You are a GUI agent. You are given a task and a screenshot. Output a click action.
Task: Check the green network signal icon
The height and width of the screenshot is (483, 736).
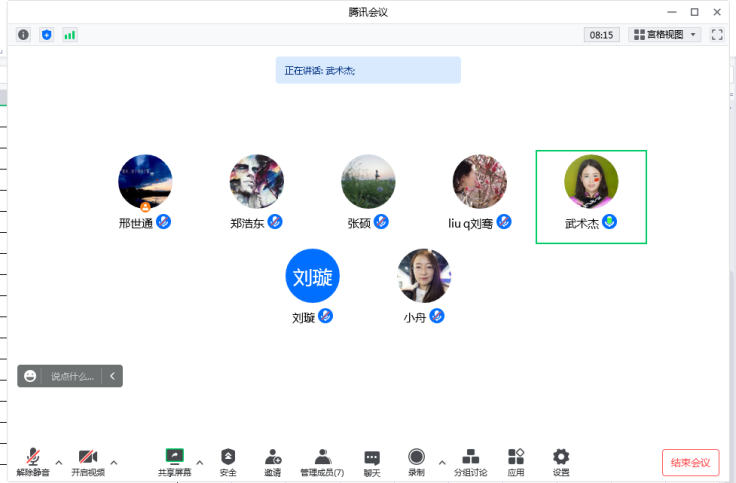69,35
